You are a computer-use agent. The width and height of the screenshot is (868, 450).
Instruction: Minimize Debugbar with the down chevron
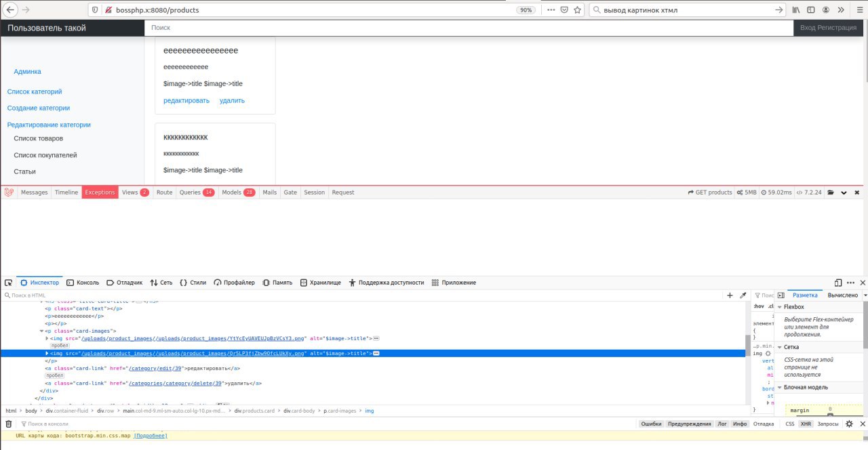[x=844, y=192]
